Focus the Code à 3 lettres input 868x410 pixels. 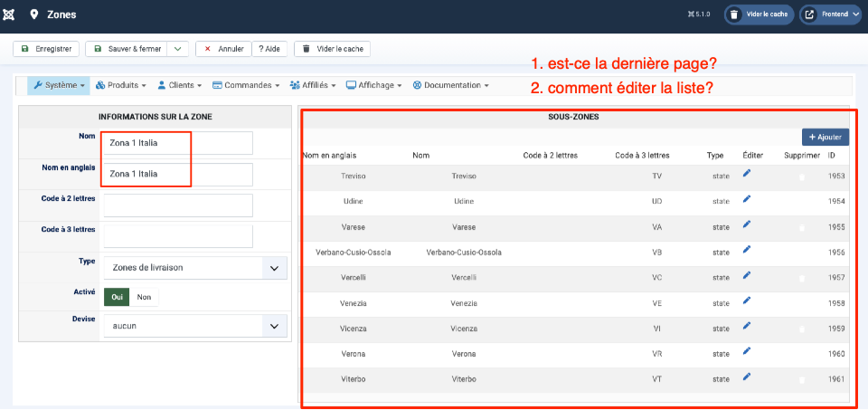178,236
